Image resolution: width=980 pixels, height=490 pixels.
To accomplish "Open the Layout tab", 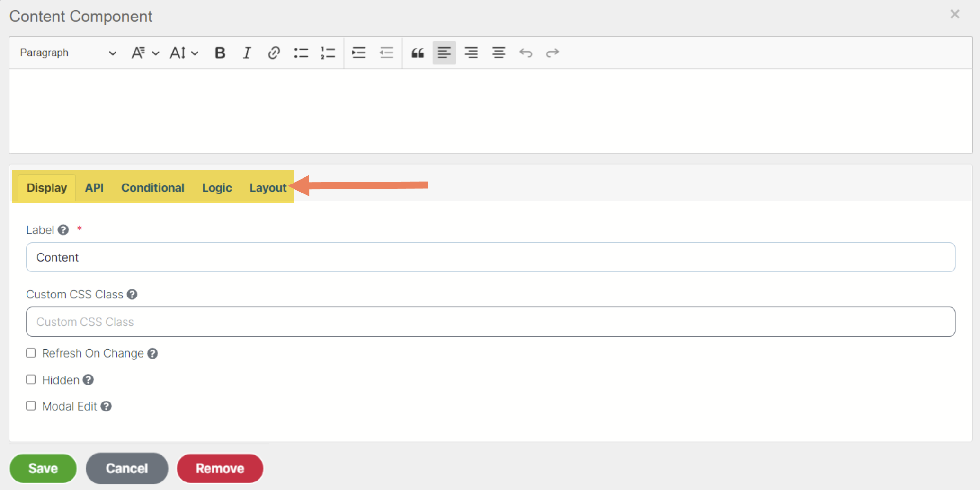I will pos(267,188).
